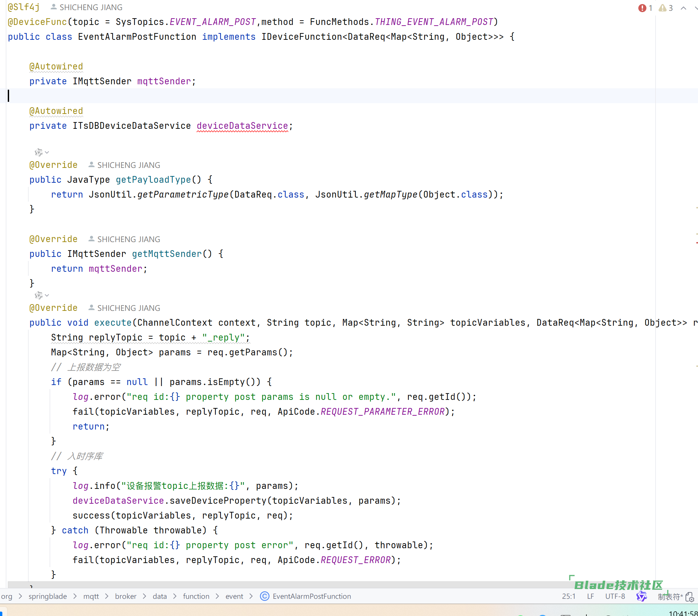Click author icon next to class-level SHICHENG JIANG
The image size is (698, 616).
point(54,7)
